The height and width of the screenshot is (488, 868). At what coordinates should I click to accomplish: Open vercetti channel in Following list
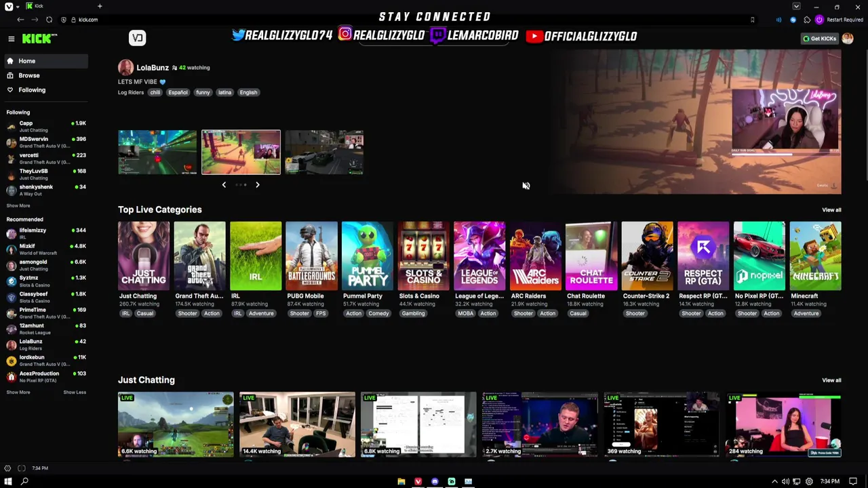(x=46, y=158)
